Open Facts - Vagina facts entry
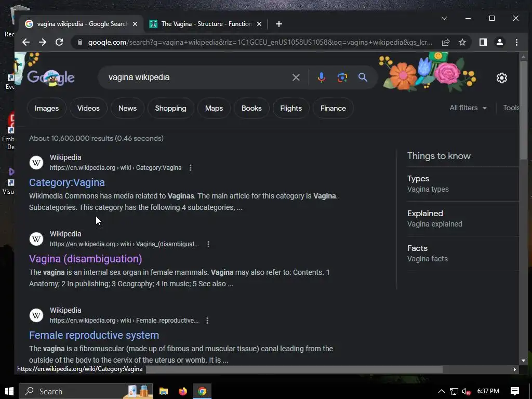Viewport: 532px width, 399px height. (x=463, y=254)
